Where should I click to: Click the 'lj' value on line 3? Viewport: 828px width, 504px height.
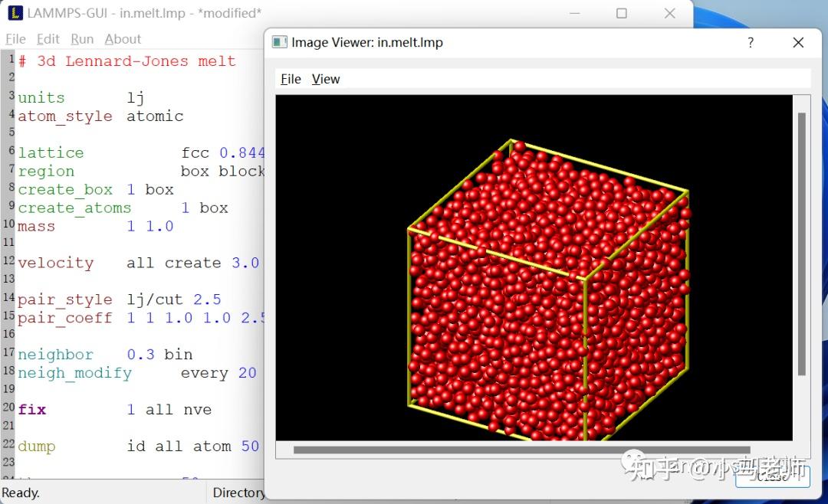coord(136,97)
